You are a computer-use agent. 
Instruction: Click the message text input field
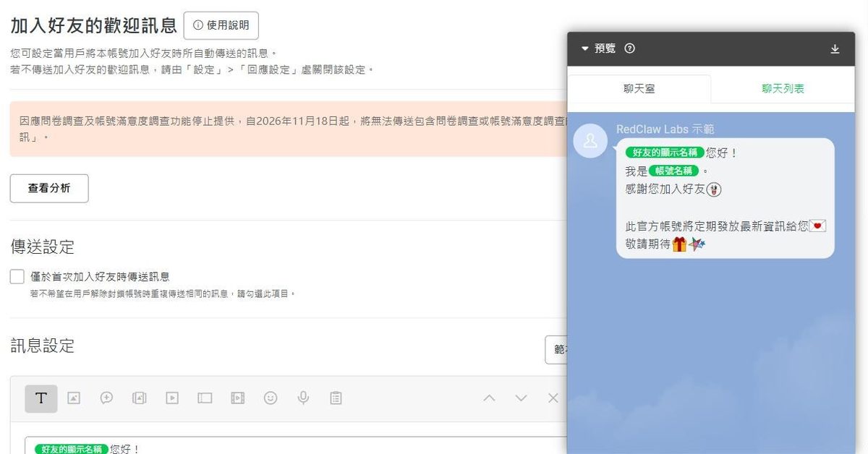pos(295,445)
